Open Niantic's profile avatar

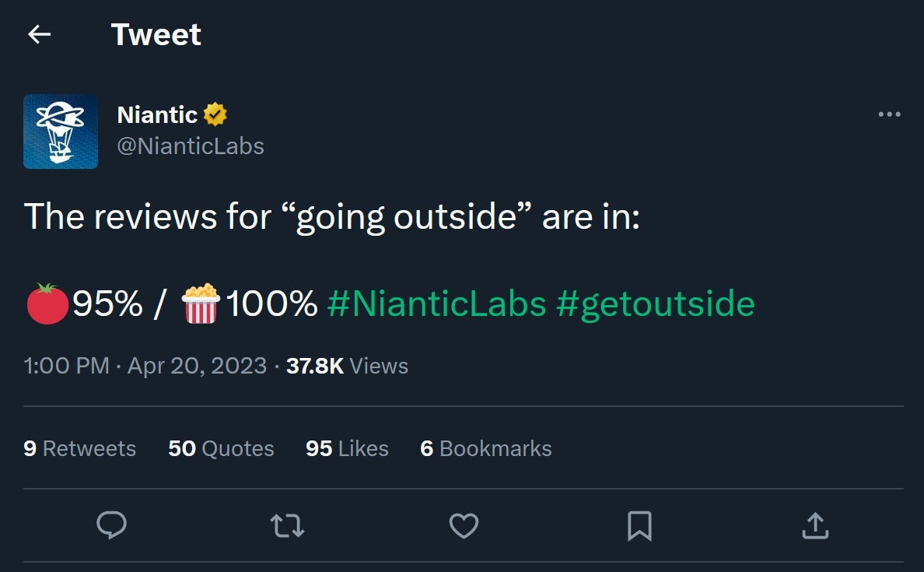click(61, 131)
